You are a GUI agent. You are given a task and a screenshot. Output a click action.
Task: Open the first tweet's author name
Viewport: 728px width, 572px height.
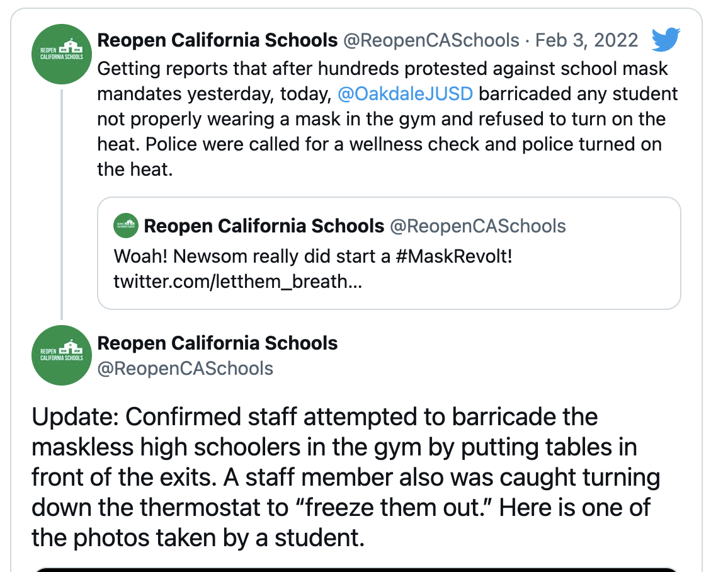[x=217, y=41]
